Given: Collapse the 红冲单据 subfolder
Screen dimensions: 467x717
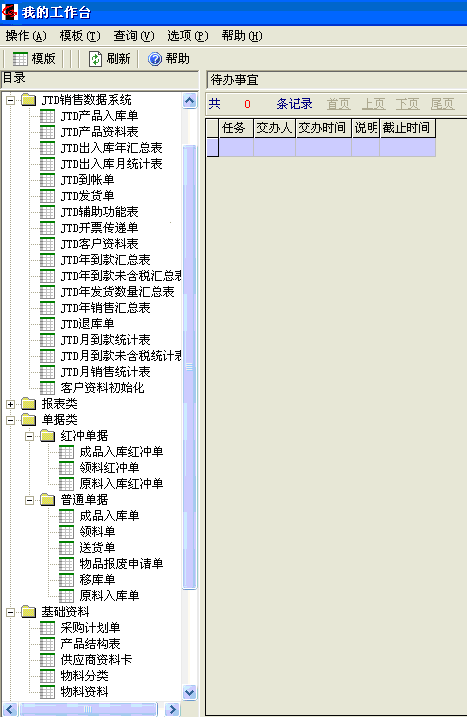Looking at the screenshot, I should (29, 436).
